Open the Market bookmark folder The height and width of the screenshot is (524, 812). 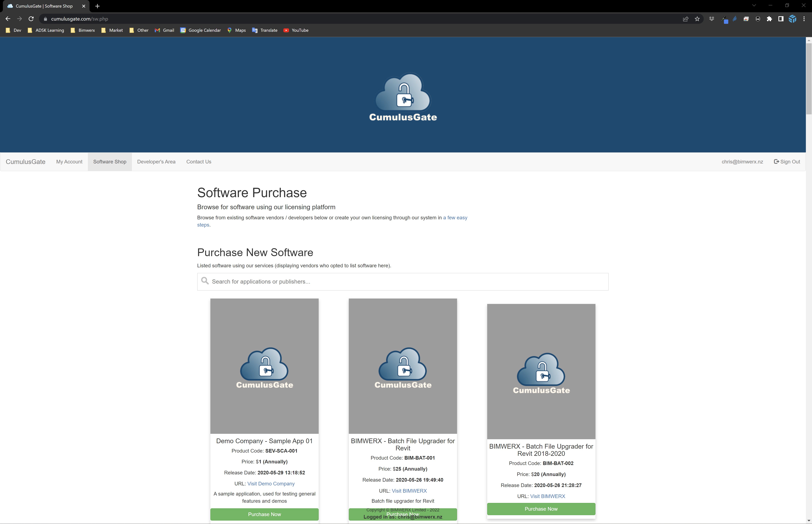112,30
